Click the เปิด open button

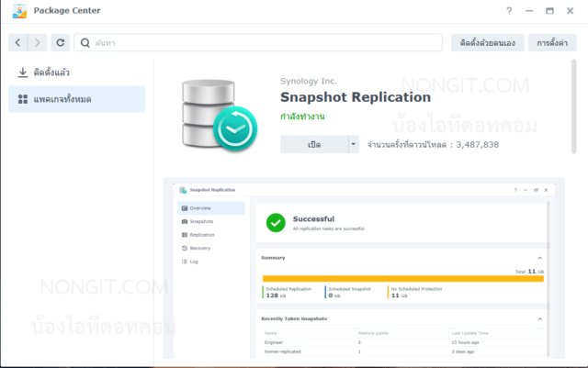[314, 145]
